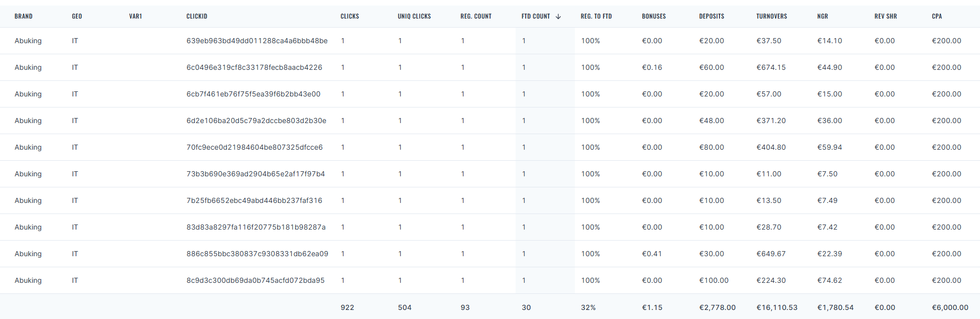Click the FTD Count sort arrow icon
Image resolution: width=980 pixels, height=319 pixels.
tap(558, 17)
